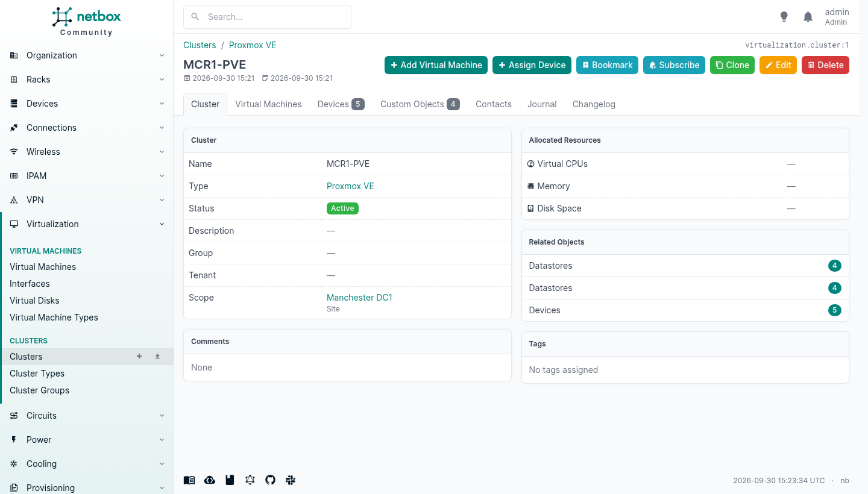This screenshot has width=868, height=494.
Task: Open the REST API cloud icon in footer
Action: 210,480
